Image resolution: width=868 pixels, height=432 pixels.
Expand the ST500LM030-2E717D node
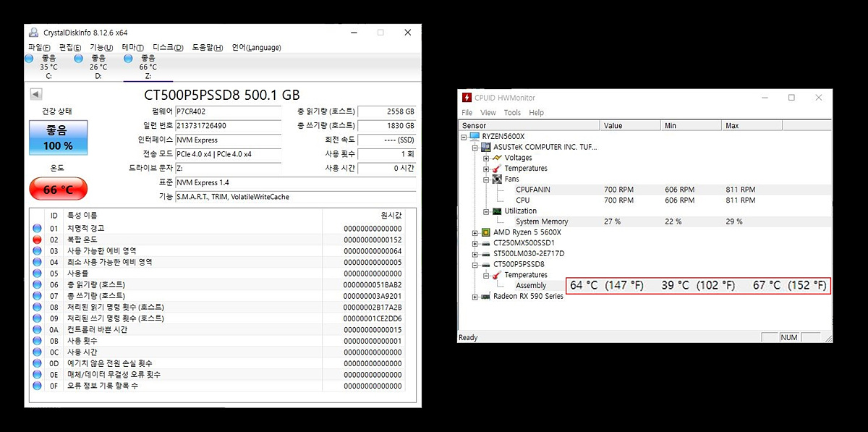coord(475,254)
